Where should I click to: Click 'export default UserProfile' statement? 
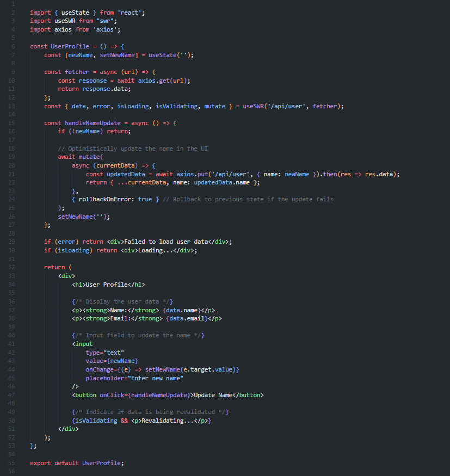pyautogui.click(x=77, y=462)
